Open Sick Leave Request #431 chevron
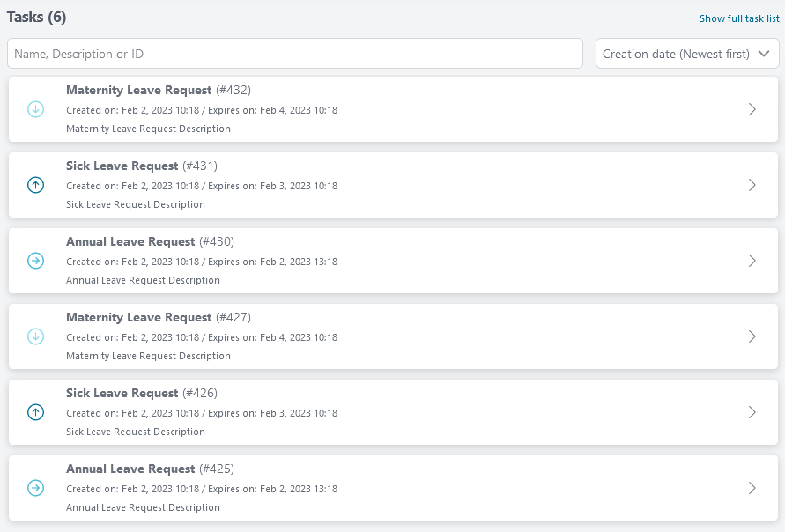This screenshot has height=532, width=785. click(x=752, y=185)
